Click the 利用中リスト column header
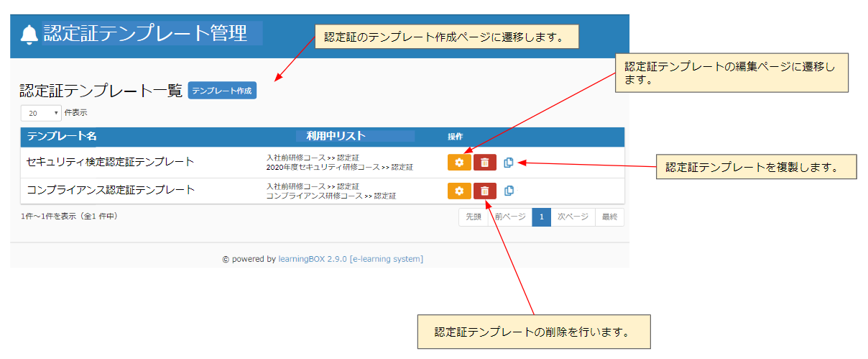868x359 pixels. (x=336, y=136)
